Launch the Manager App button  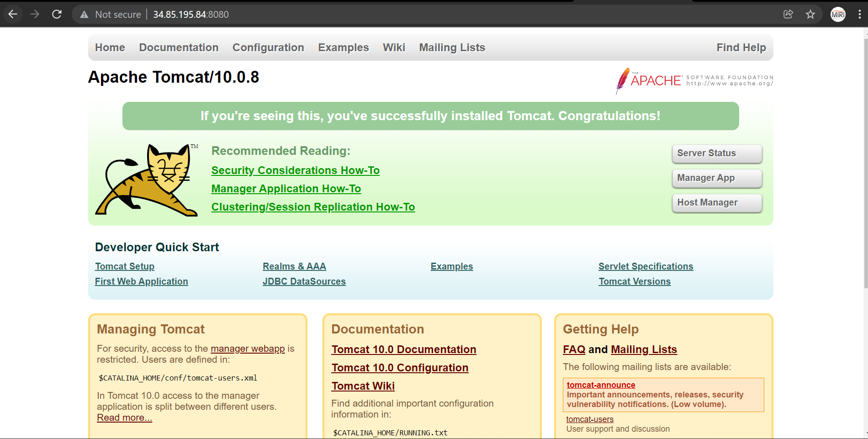point(716,178)
